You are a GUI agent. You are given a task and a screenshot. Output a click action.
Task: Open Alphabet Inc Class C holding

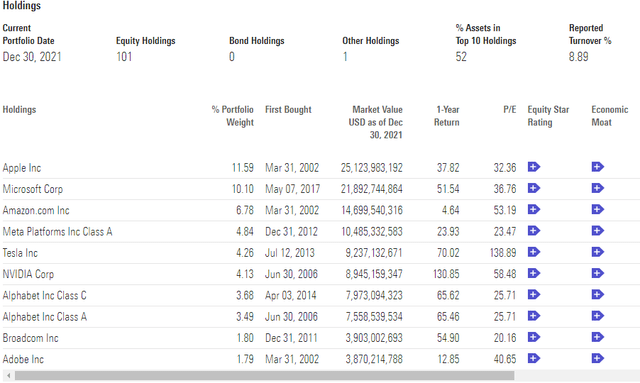pyautogui.click(x=44, y=295)
